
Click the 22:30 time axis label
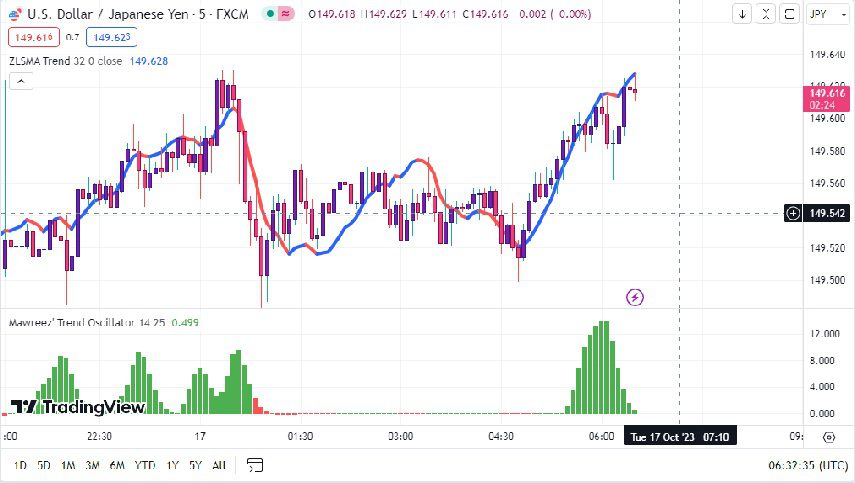99,436
